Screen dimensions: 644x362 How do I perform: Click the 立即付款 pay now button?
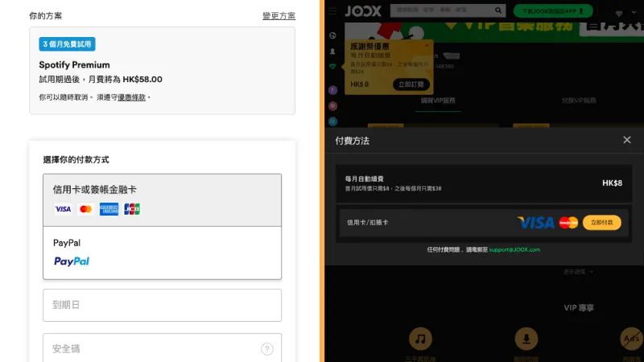[x=601, y=223]
